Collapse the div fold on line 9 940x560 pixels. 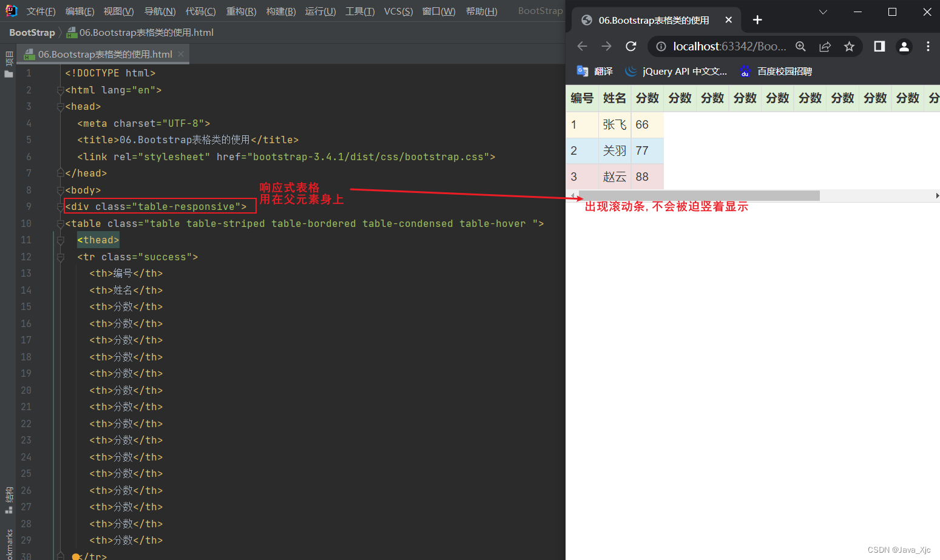click(60, 207)
